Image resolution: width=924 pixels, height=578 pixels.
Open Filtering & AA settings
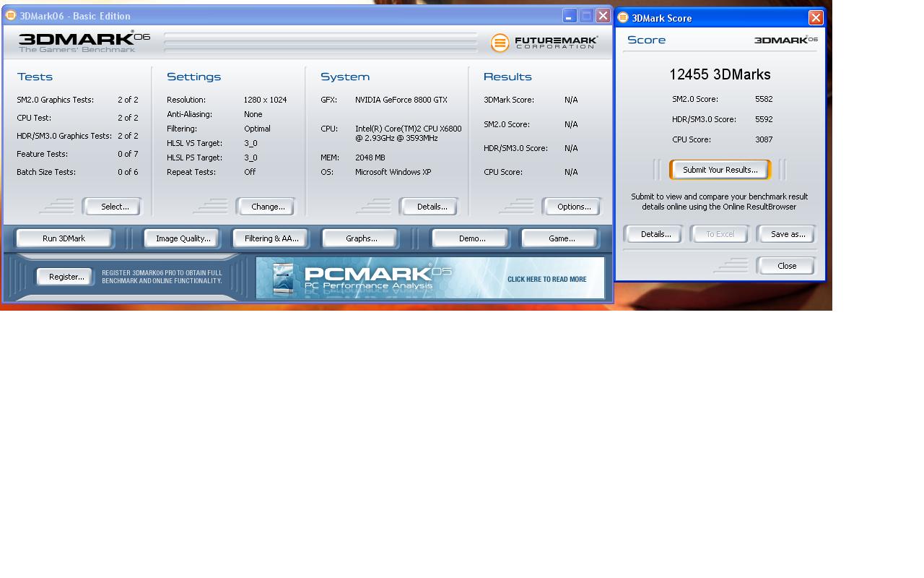point(271,238)
